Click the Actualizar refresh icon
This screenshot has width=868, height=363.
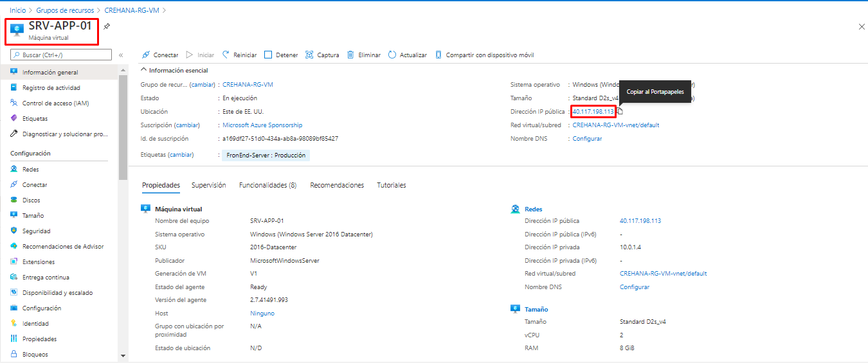(392, 55)
